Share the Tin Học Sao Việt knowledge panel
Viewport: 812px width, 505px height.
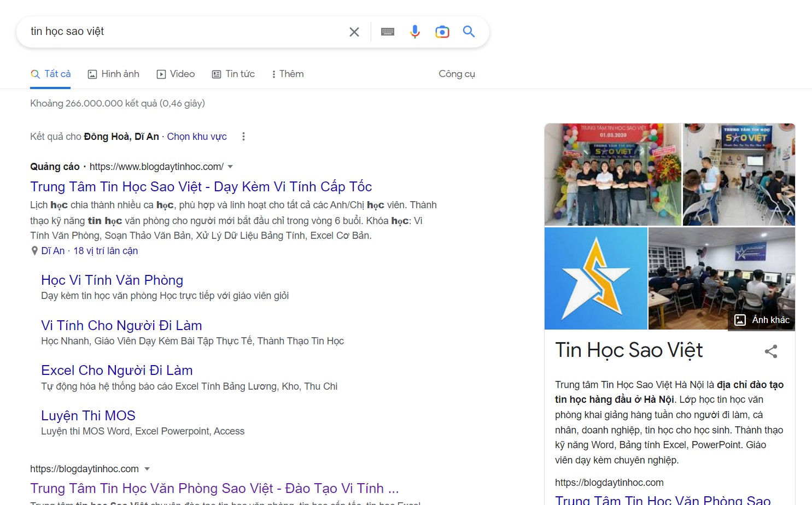coord(771,351)
